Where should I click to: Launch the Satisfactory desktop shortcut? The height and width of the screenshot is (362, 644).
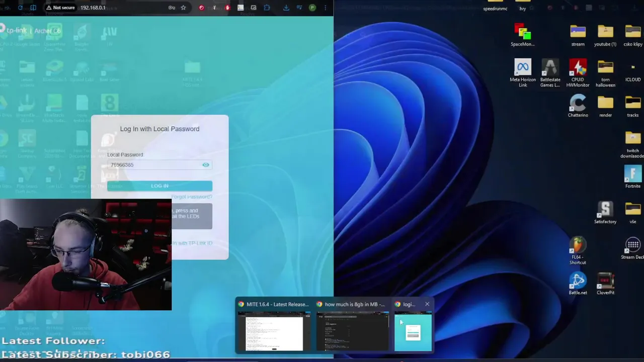605,213
